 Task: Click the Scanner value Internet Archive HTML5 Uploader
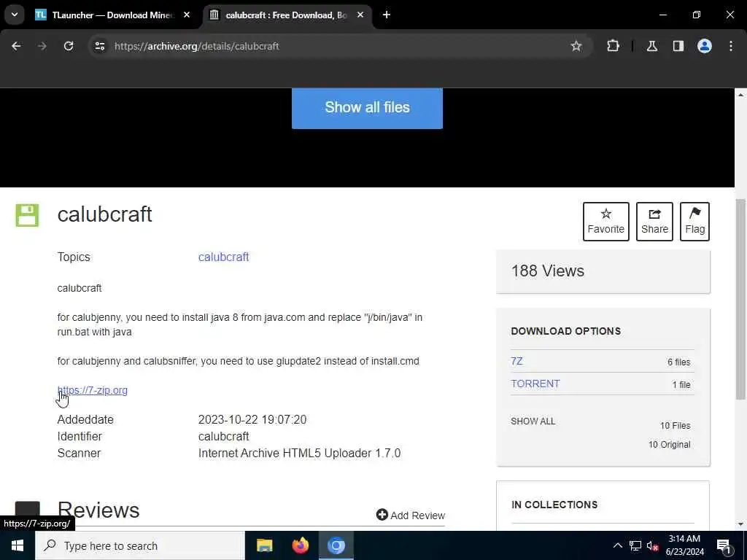tap(299, 453)
